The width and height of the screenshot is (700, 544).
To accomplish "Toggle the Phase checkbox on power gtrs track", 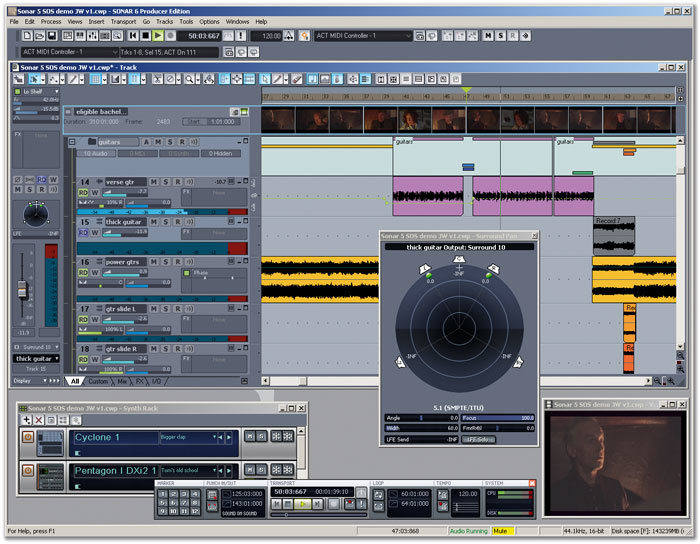I will coord(187,273).
